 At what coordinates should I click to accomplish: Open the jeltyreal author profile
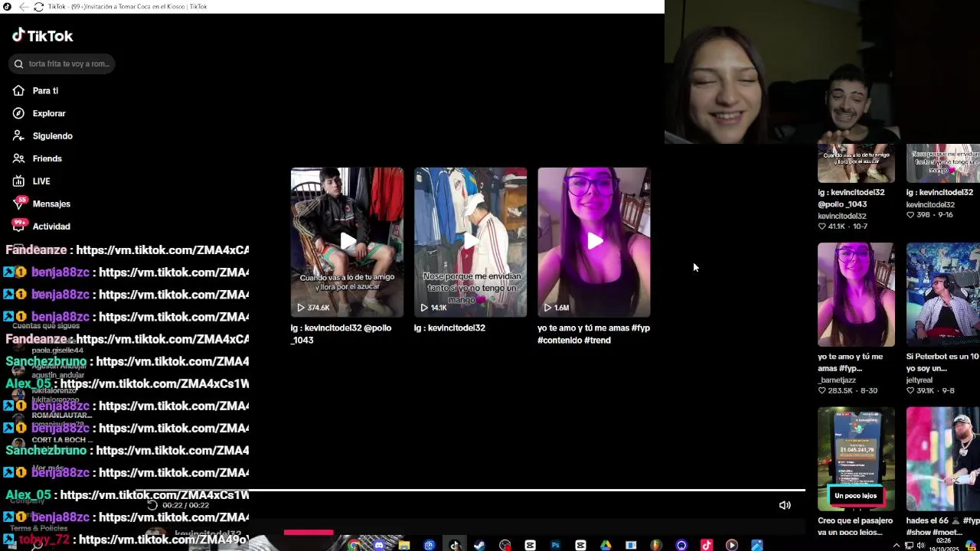[920, 380]
